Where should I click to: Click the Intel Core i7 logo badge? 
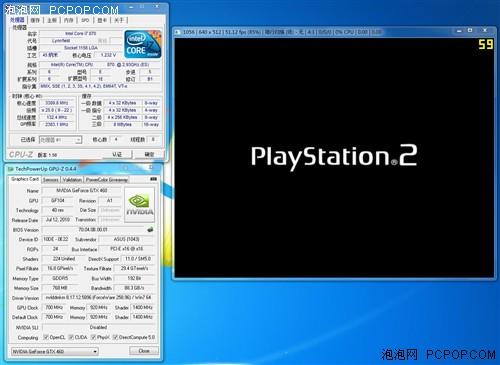click(143, 44)
